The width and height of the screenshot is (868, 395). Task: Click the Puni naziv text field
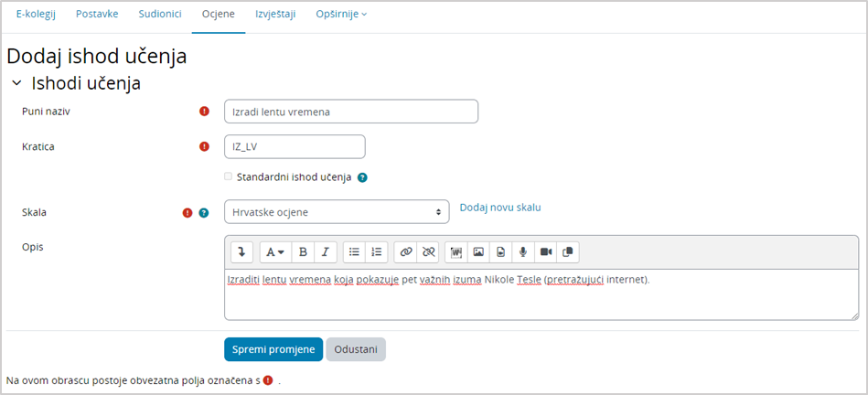click(x=351, y=112)
